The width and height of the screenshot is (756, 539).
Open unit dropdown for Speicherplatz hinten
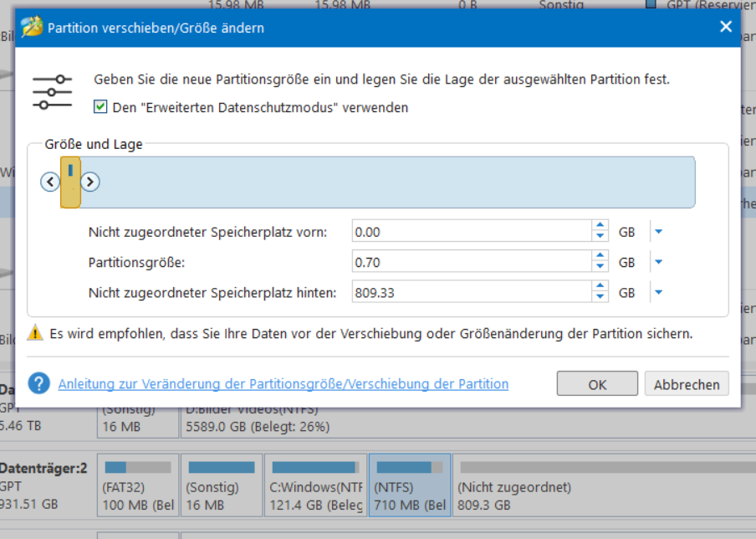659,292
